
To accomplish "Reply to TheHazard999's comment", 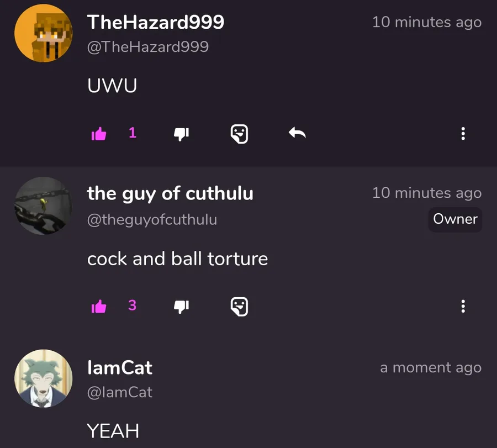I will pos(297,133).
